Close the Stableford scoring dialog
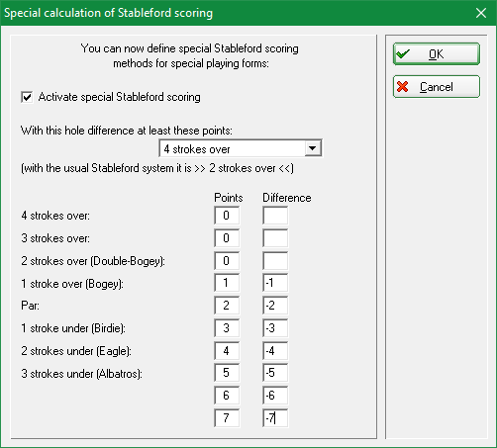Image resolution: width=497 pixels, height=448 pixels. pyautogui.click(x=481, y=13)
